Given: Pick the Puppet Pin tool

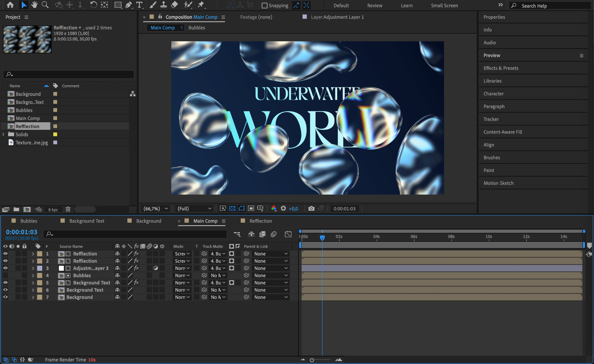Looking at the screenshot, I should coord(201,5).
